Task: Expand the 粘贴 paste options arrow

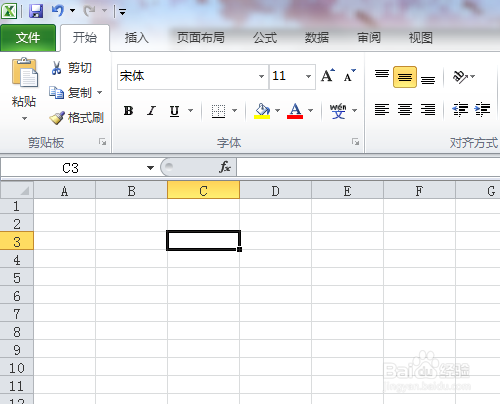Action: 24,118
